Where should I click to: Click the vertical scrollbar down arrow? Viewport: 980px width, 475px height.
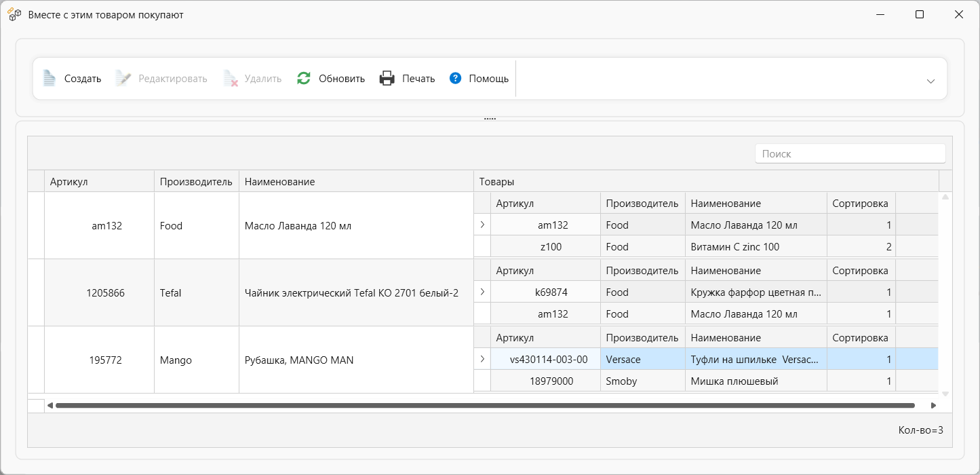point(945,393)
